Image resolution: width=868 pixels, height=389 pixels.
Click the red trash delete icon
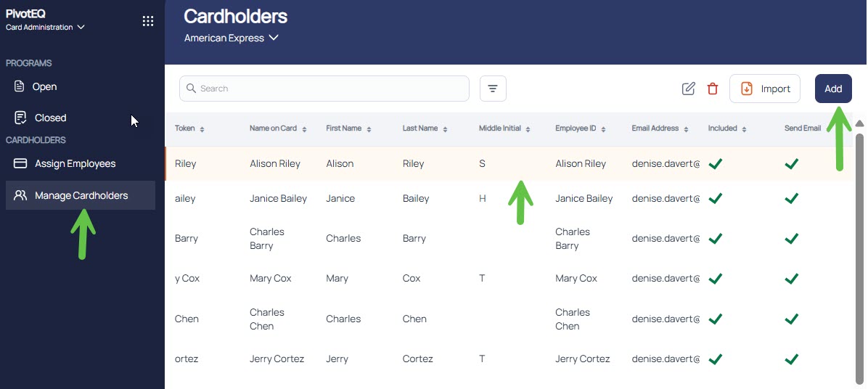coord(713,89)
